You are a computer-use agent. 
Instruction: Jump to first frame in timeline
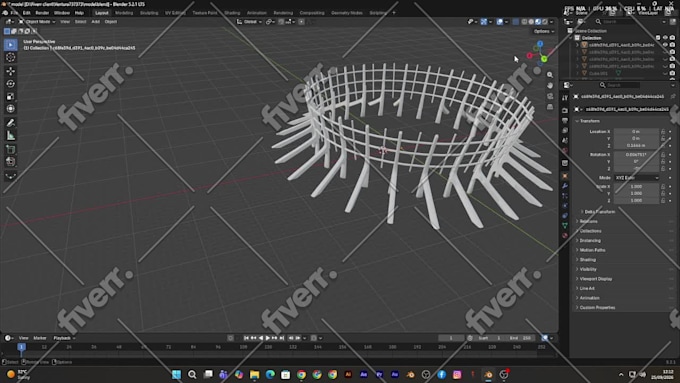click(246, 338)
